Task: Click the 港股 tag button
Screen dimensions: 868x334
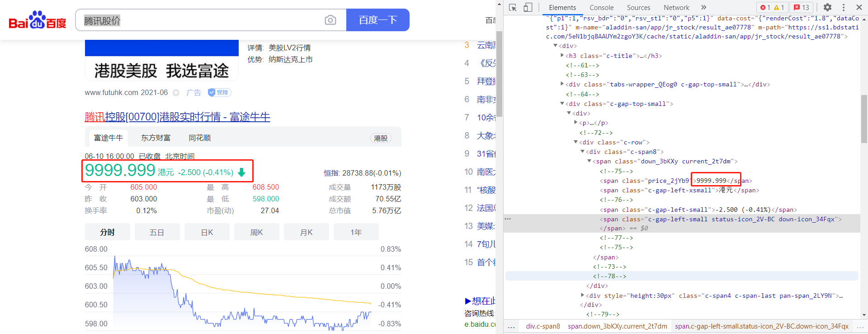Action: coord(381,138)
